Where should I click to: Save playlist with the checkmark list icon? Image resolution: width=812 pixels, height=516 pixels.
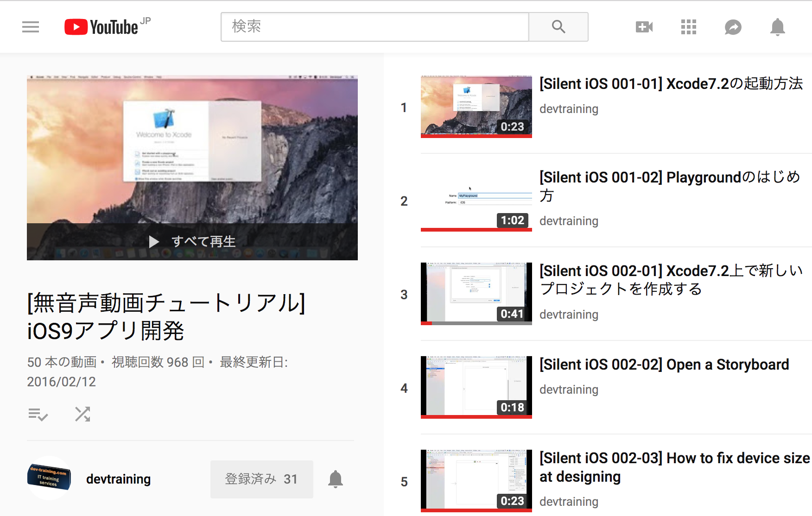pyautogui.click(x=38, y=414)
